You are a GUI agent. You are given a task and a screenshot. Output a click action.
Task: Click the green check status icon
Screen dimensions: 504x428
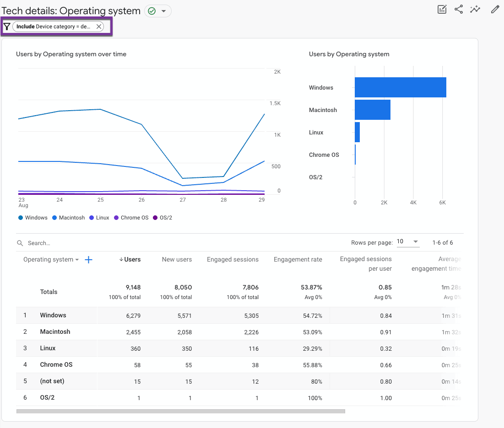click(152, 11)
